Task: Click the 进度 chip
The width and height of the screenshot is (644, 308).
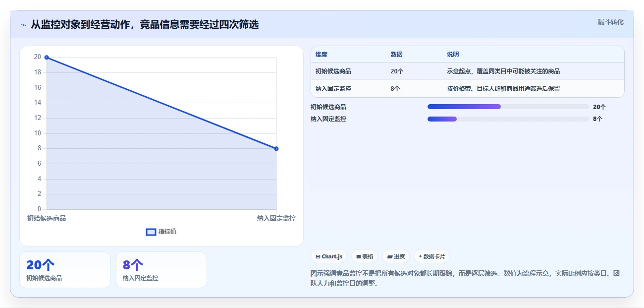Action: pyautogui.click(x=396, y=256)
